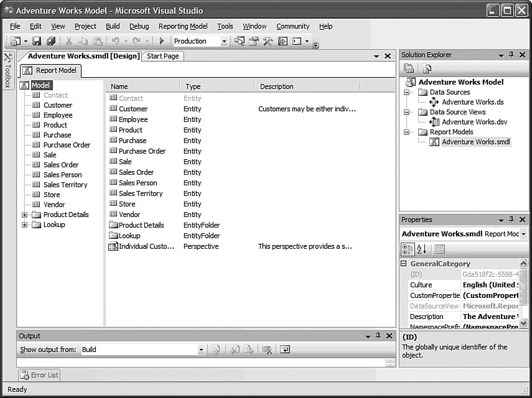532x398 pixels.
Task: Click the Redo arrow icon
Action: click(136, 41)
